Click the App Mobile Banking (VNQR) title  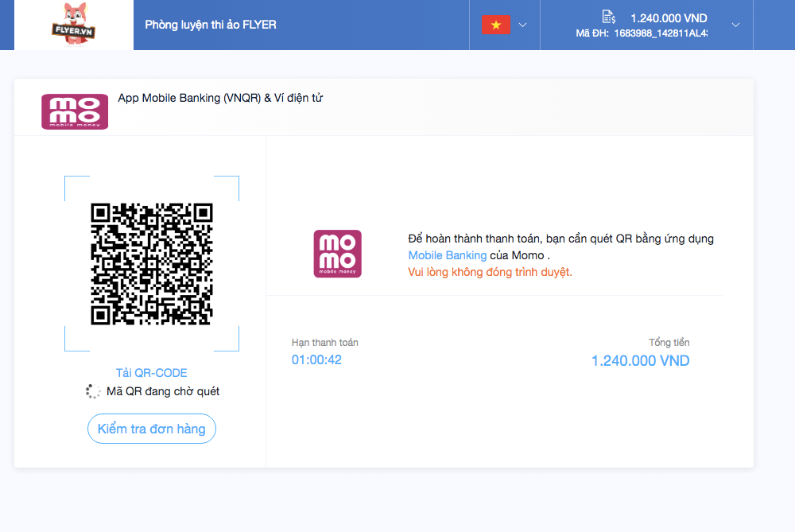point(220,98)
